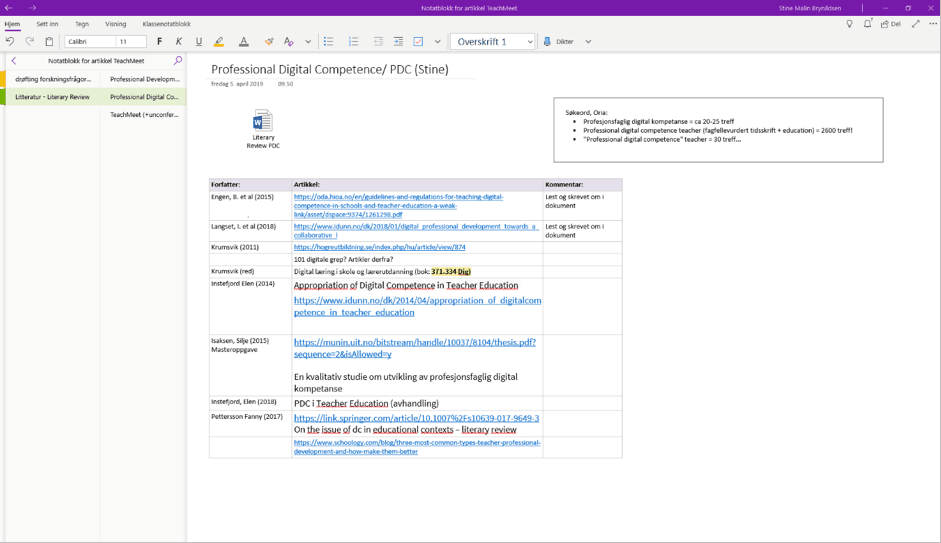
Task: Switch to the Klassenotatblokk tab
Action: click(166, 24)
